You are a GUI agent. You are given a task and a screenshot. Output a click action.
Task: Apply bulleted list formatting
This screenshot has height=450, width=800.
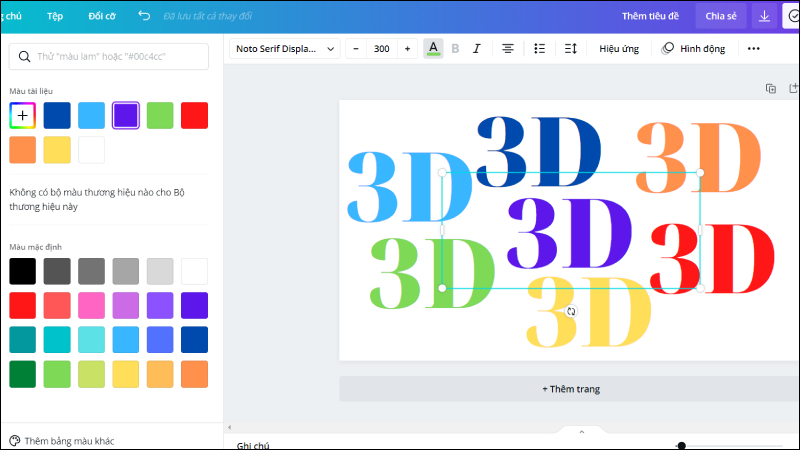539,48
